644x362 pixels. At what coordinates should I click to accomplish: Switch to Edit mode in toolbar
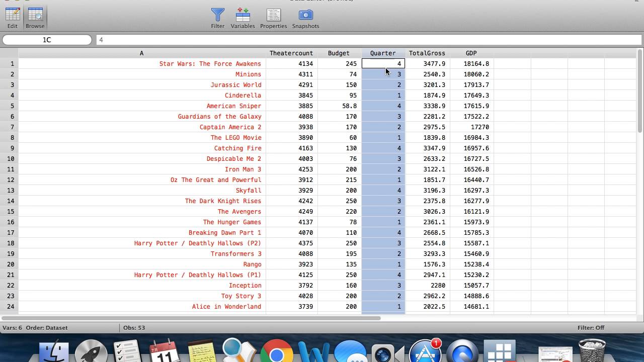(12, 18)
